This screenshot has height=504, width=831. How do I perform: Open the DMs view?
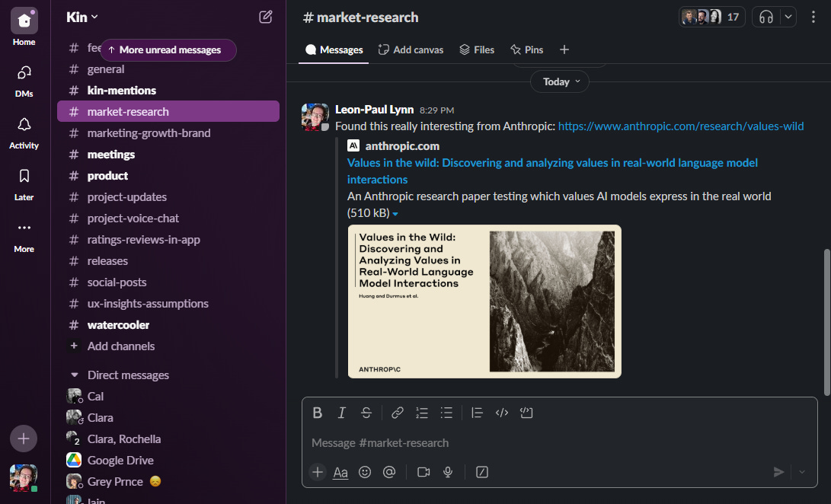click(x=24, y=81)
